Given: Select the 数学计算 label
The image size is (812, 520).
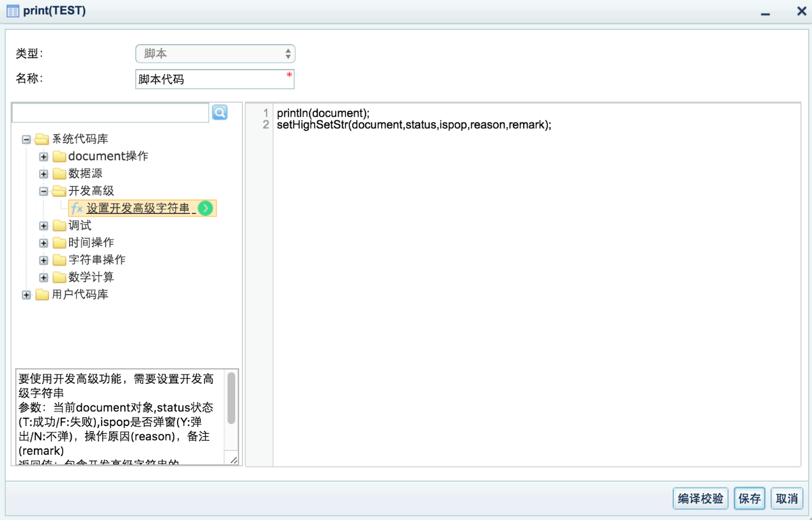Looking at the screenshot, I should 91,277.
